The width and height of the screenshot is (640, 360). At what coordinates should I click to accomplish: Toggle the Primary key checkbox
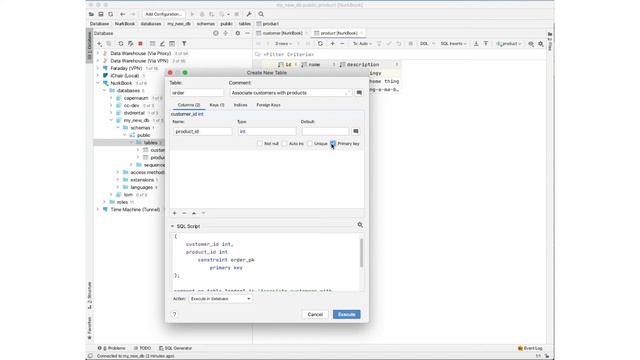pyautogui.click(x=333, y=143)
